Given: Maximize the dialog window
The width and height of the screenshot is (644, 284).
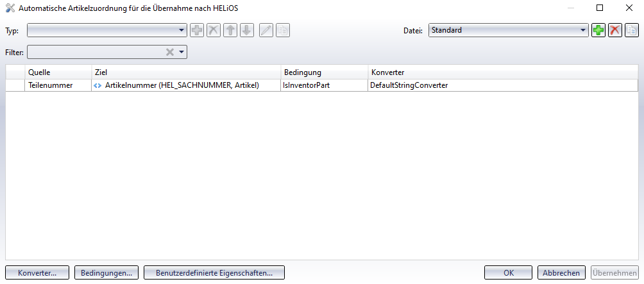Looking at the screenshot, I should pyautogui.click(x=600, y=8).
